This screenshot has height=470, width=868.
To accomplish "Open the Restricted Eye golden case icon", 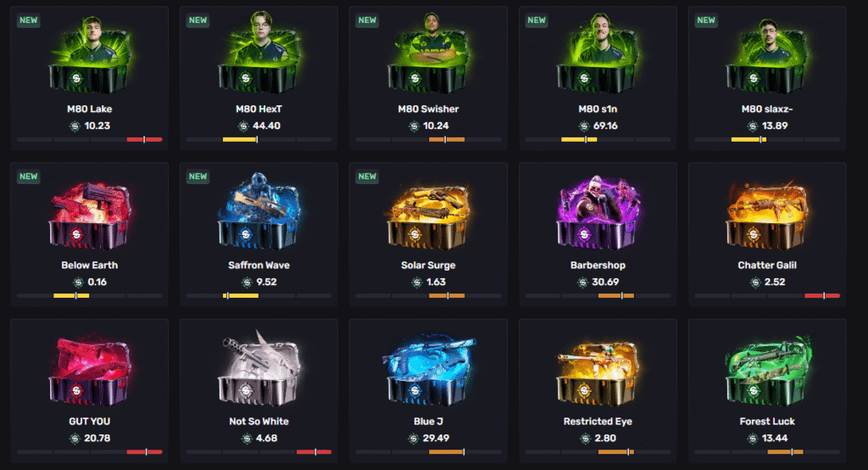I will [x=598, y=372].
